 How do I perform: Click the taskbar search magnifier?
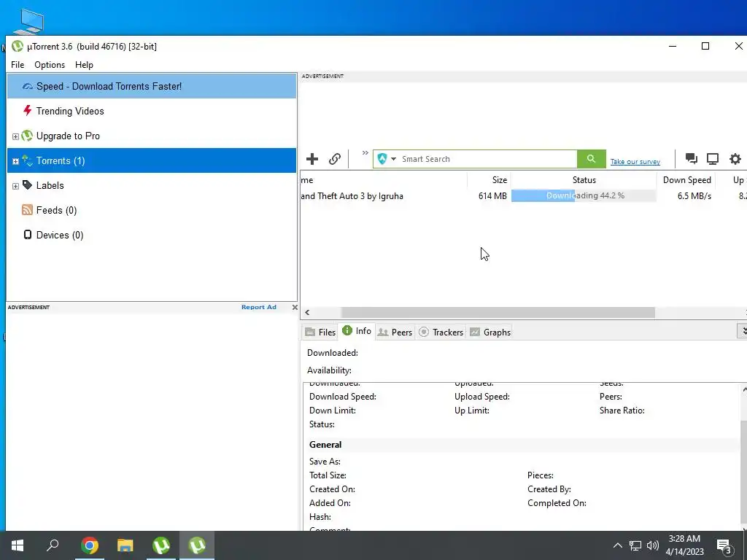coord(53,545)
